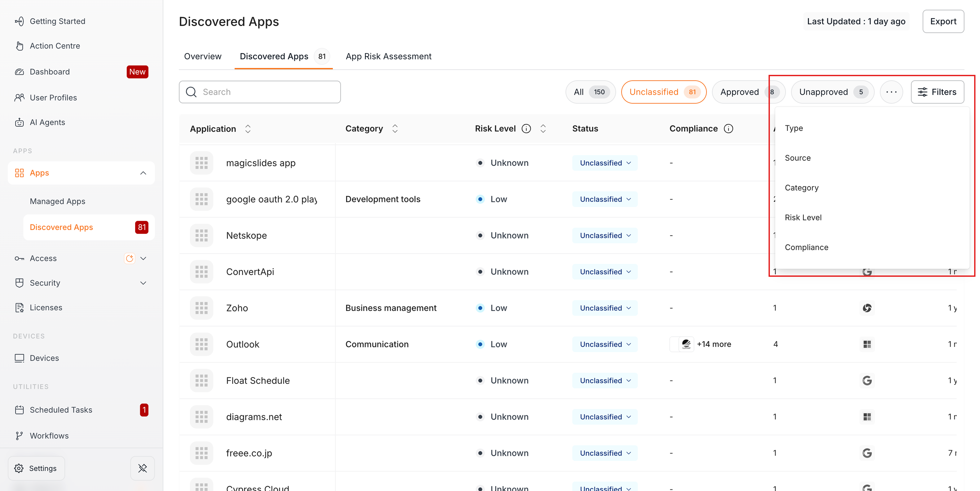Switch to the Overview tab
This screenshot has height=491, width=980.
[x=203, y=57]
